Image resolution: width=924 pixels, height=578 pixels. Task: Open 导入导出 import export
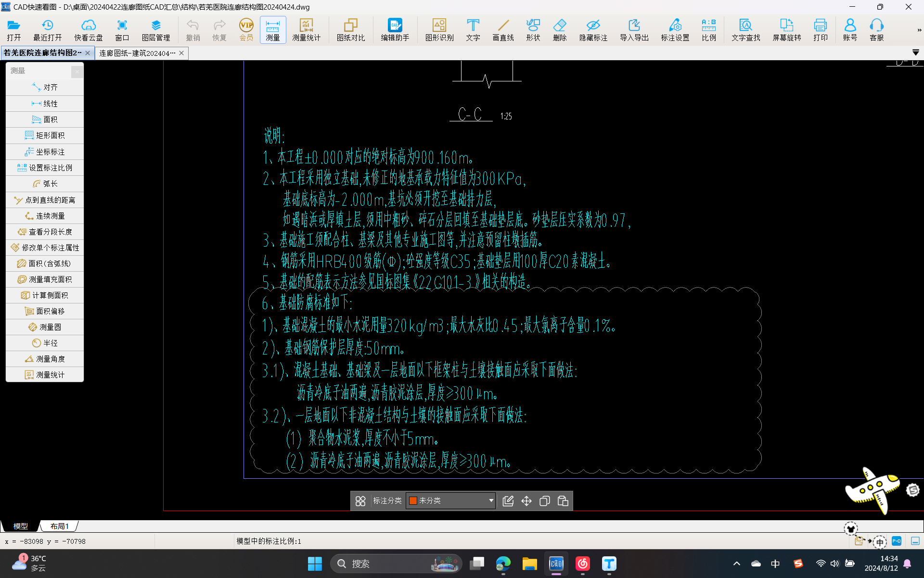[x=634, y=30]
